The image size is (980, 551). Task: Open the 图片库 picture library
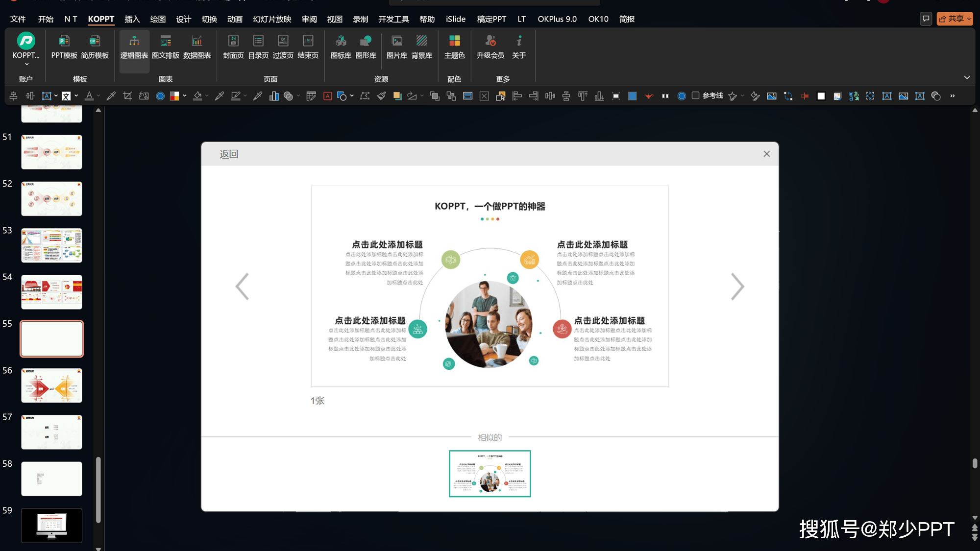[397, 47]
